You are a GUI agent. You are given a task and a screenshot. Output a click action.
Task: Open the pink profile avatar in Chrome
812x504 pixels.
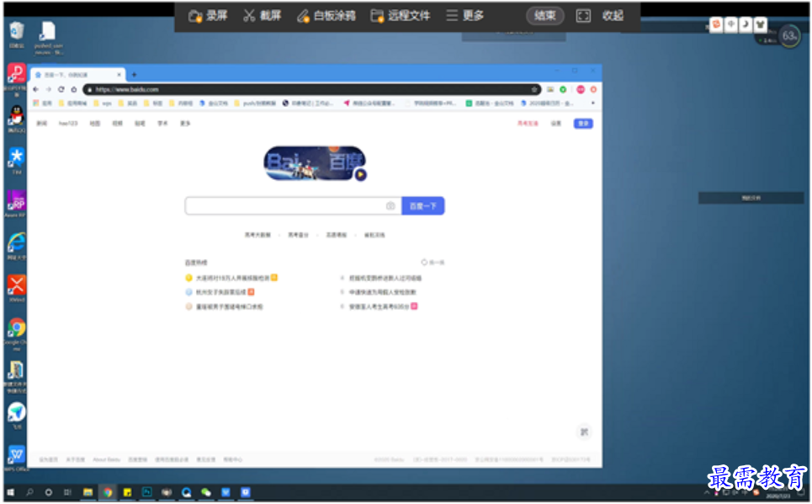tap(581, 90)
